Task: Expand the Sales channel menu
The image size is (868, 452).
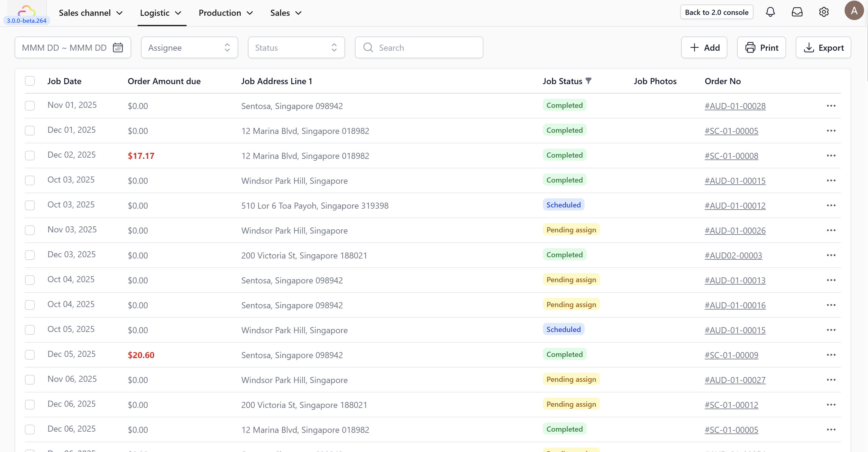Action: tap(91, 13)
